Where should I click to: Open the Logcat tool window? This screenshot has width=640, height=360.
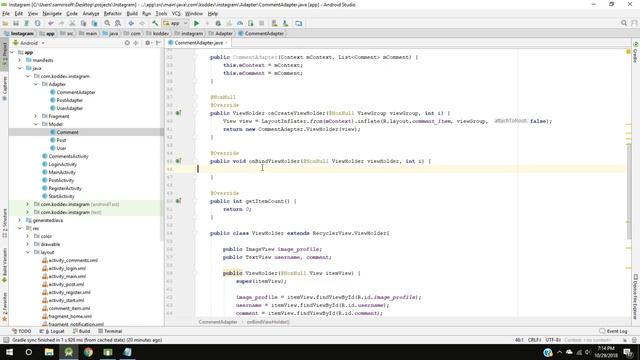tap(52, 331)
